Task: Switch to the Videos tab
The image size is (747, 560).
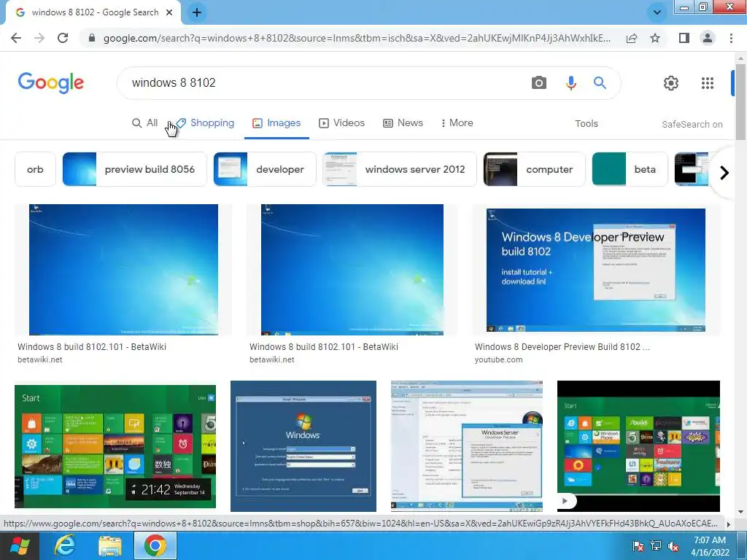Action: [x=341, y=122]
